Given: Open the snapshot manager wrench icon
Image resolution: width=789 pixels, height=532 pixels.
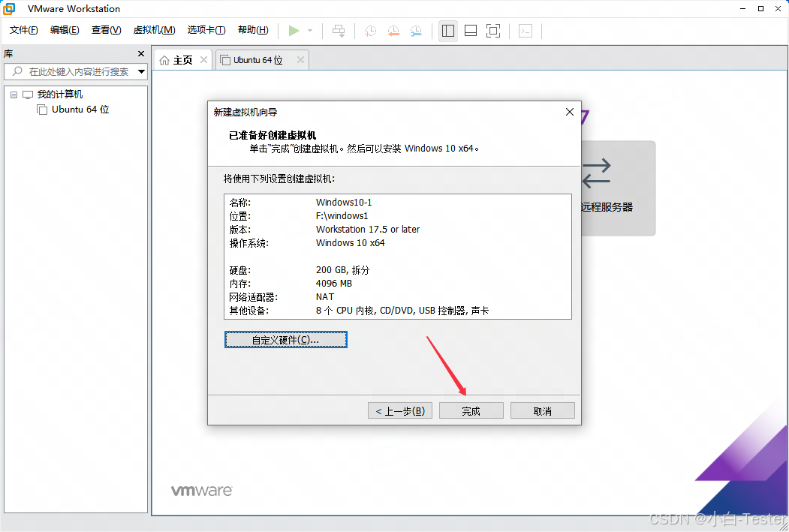Looking at the screenshot, I should (416, 31).
